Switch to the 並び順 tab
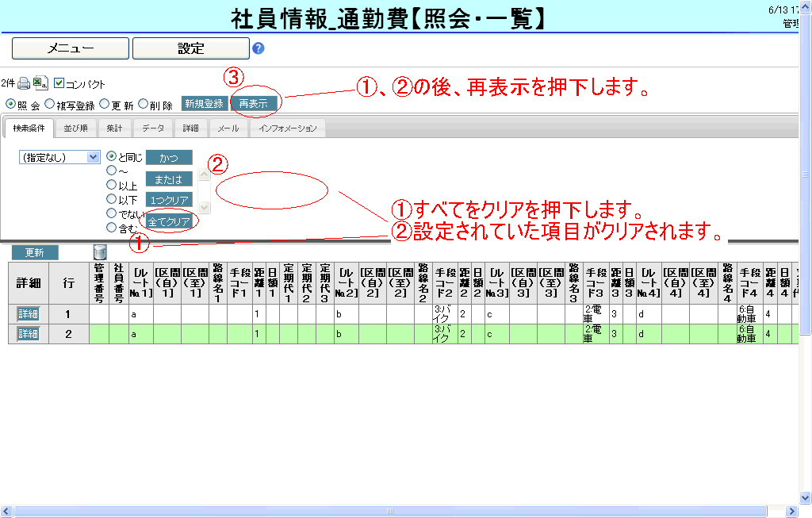Image resolution: width=812 pixels, height=518 pixels. pos(75,128)
